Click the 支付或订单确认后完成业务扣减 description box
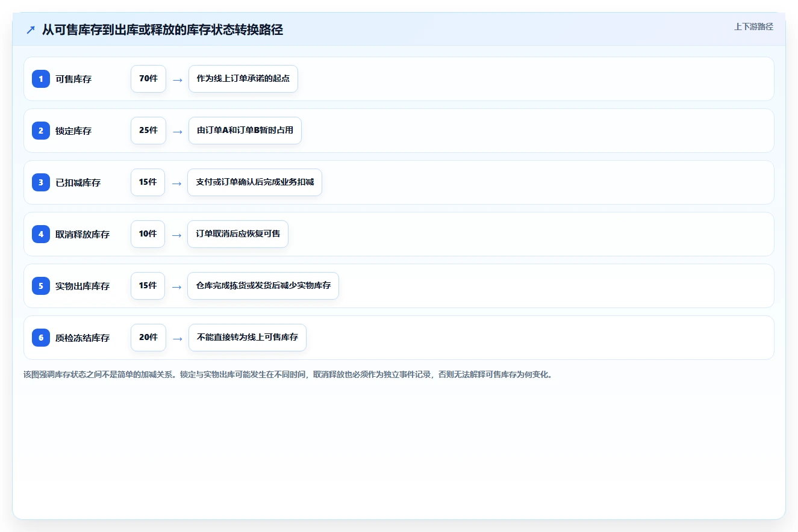The width and height of the screenshot is (798, 532). coord(255,182)
